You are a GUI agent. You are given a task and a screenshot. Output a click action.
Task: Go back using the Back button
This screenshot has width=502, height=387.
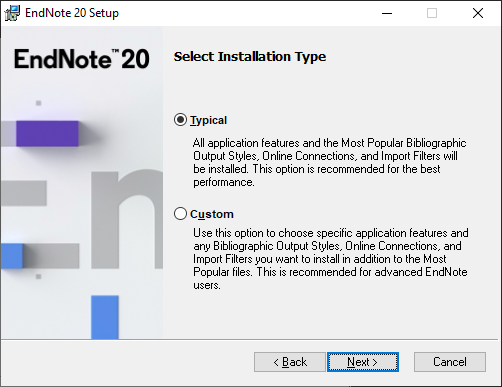(290, 362)
